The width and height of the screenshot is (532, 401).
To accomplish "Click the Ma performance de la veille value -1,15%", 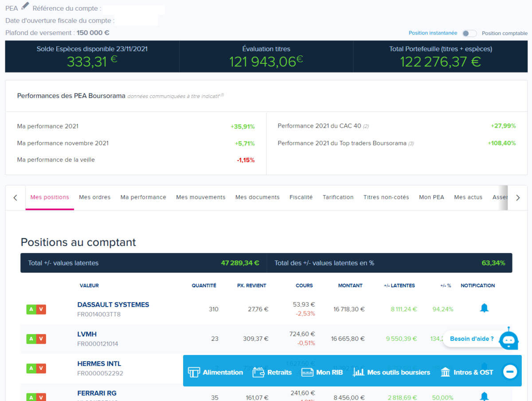I will pos(245,160).
